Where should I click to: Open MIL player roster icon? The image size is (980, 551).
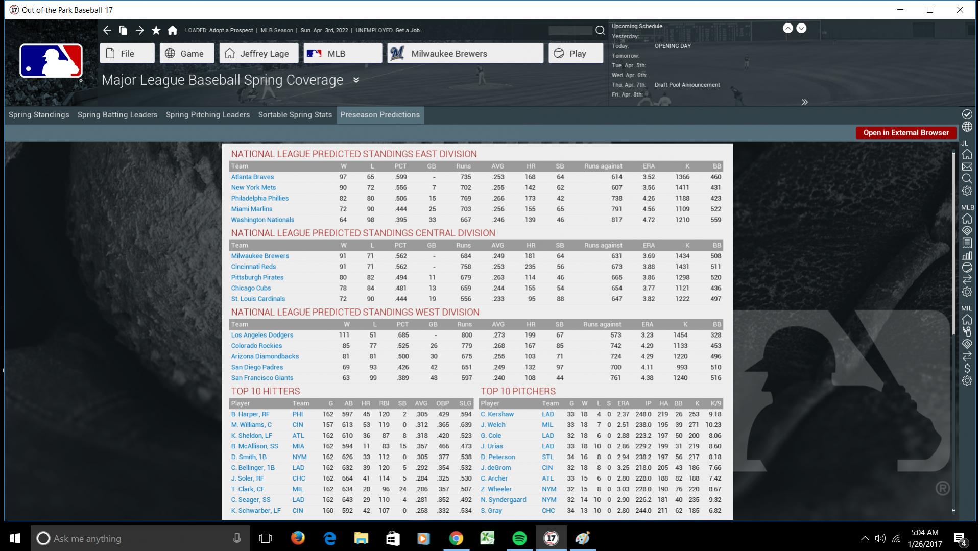967,332
